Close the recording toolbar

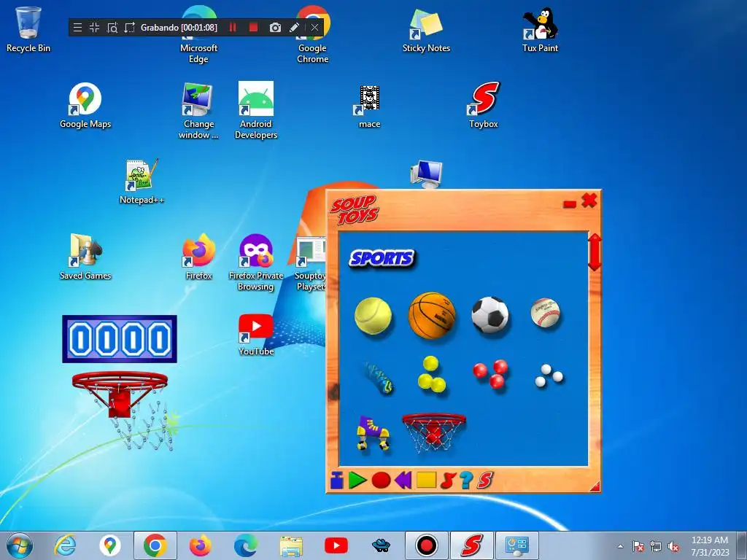pyautogui.click(x=314, y=28)
